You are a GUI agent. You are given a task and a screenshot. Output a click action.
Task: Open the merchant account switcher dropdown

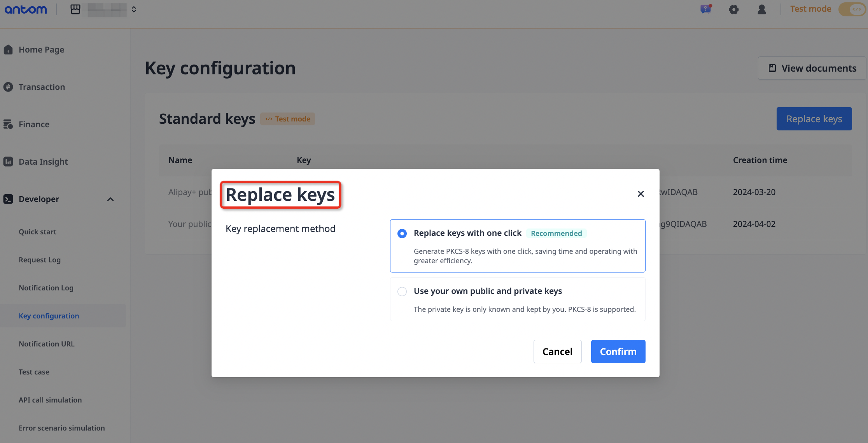click(x=134, y=9)
